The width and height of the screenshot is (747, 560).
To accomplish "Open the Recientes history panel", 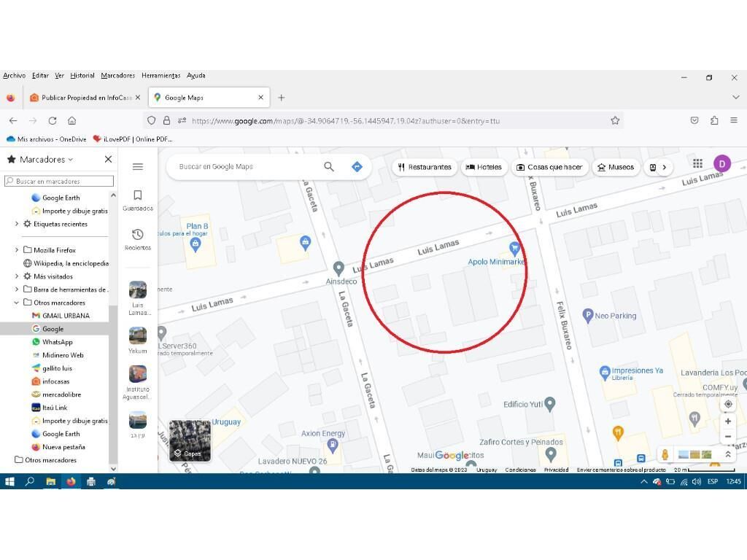I will pyautogui.click(x=138, y=239).
